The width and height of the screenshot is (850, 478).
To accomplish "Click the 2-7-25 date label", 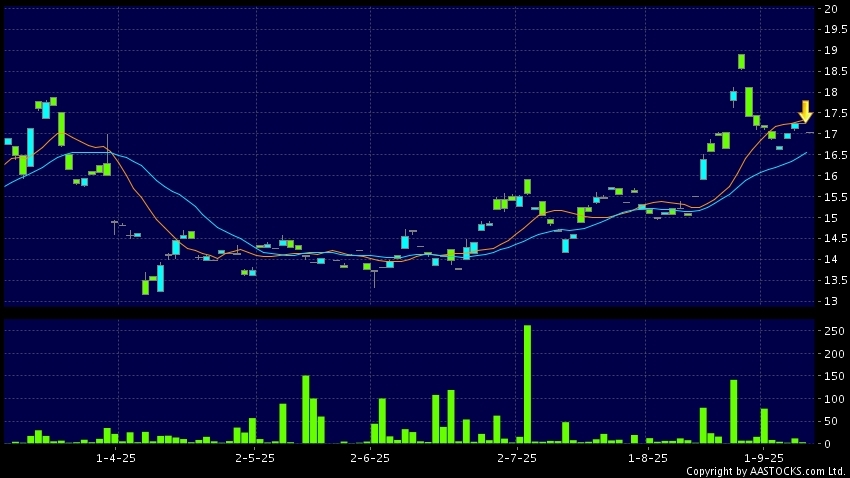I will pyautogui.click(x=517, y=458).
